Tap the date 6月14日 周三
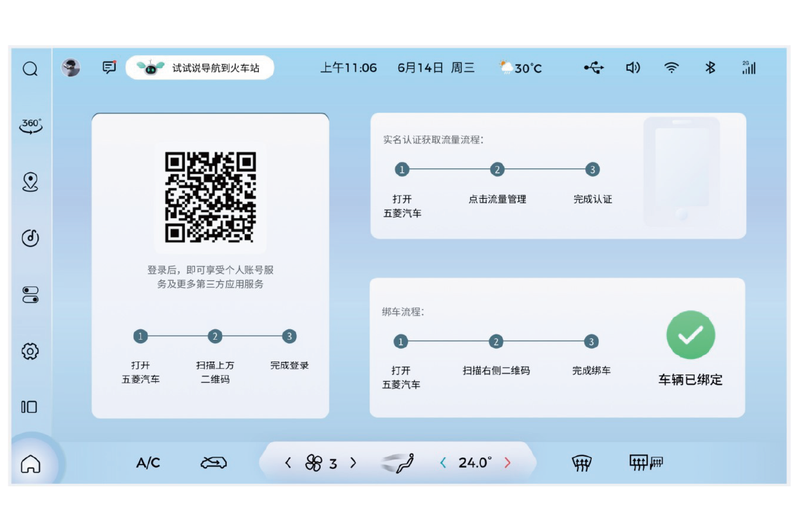The height and width of the screenshot is (532, 799). pyautogui.click(x=436, y=68)
